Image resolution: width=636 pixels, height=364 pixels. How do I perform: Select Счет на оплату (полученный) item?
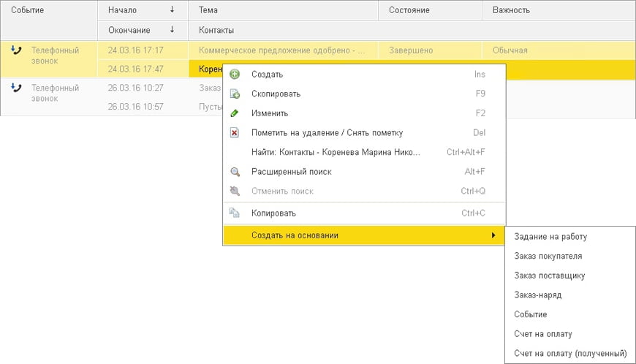(570, 353)
